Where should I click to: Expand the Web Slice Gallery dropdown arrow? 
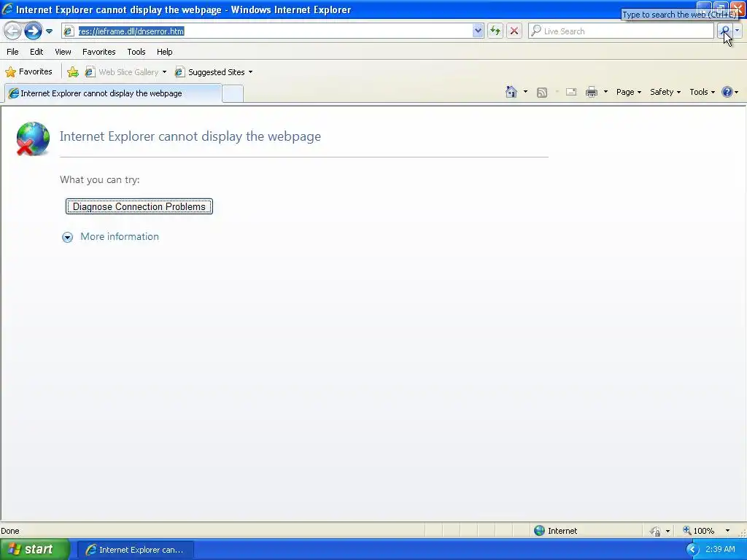click(164, 72)
